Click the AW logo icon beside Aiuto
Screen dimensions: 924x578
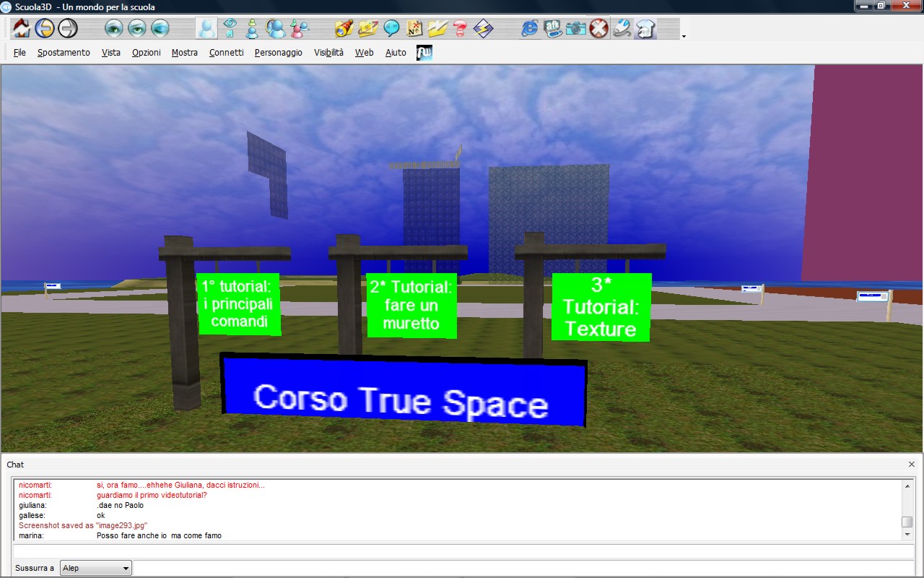424,53
